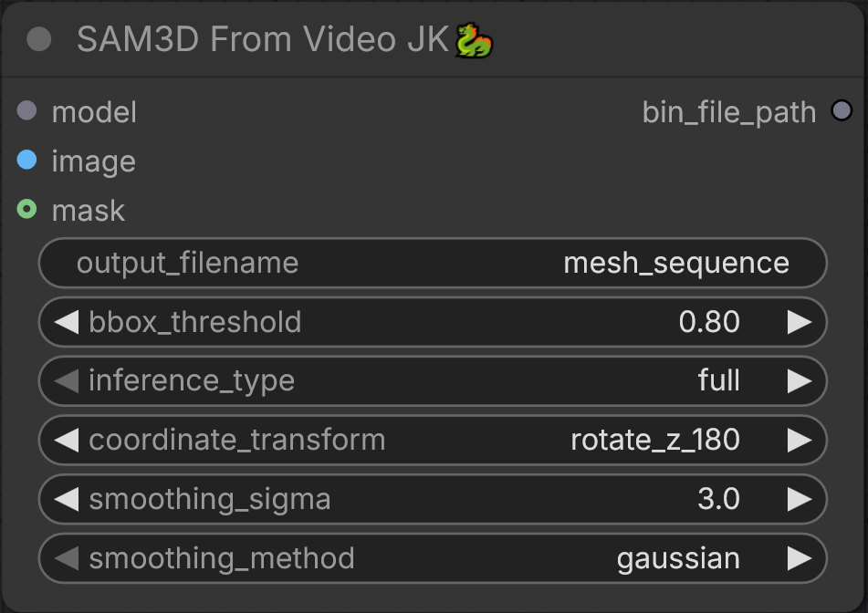Click the blue image input socket
The image size is (868, 613).
pos(26,160)
